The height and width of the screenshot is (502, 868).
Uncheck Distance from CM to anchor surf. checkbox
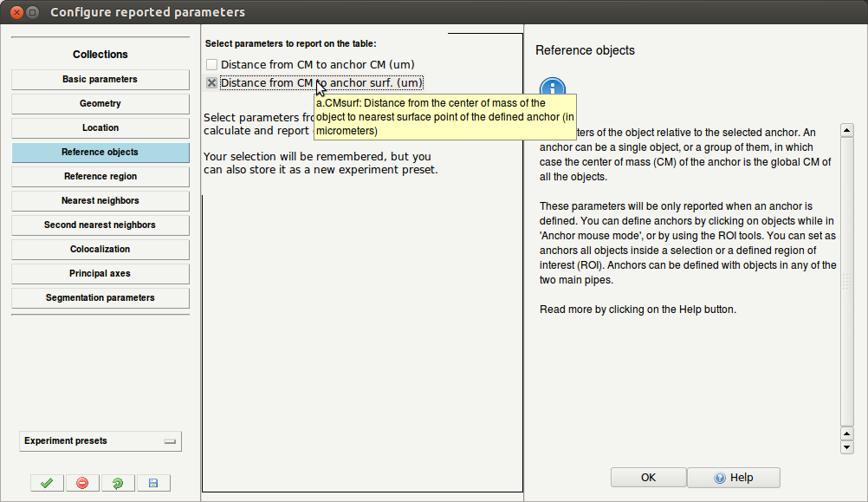coord(212,83)
